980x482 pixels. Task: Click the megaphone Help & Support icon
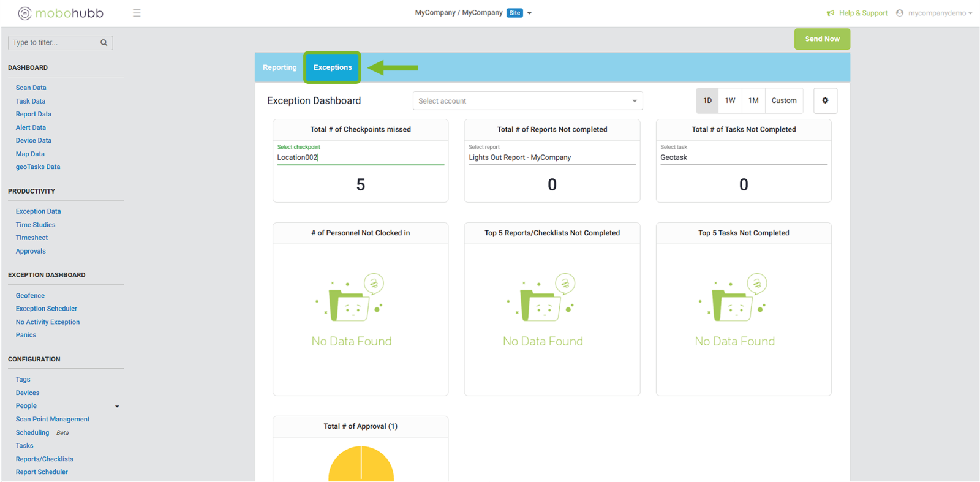831,13
